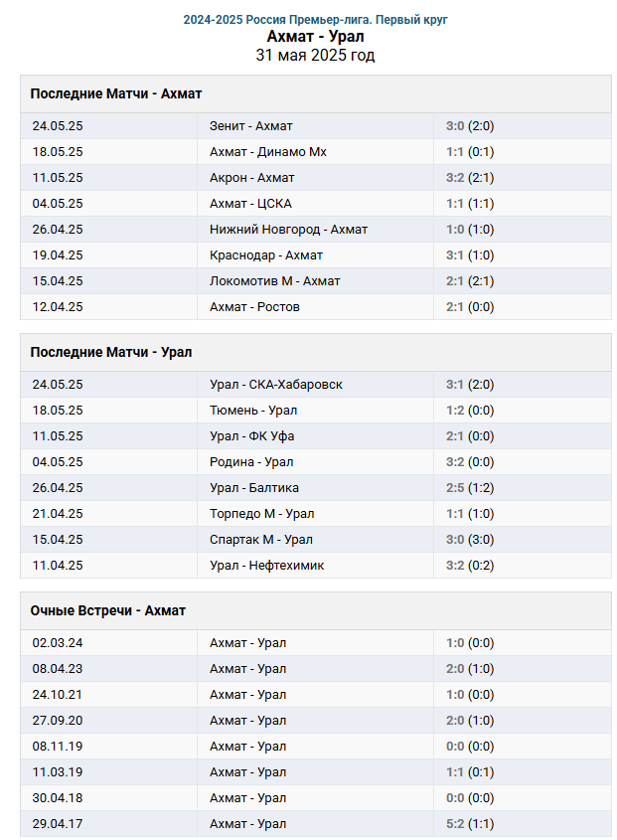Click the Урал - Балтика 2:5 score
The image size is (617, 840).
click(455, 487)
